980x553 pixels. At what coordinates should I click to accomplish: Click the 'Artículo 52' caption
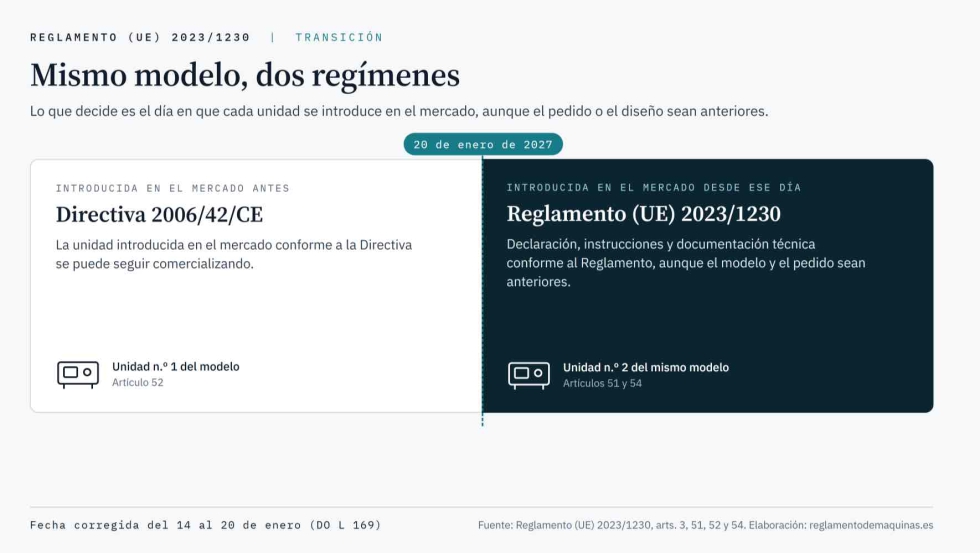138,382
